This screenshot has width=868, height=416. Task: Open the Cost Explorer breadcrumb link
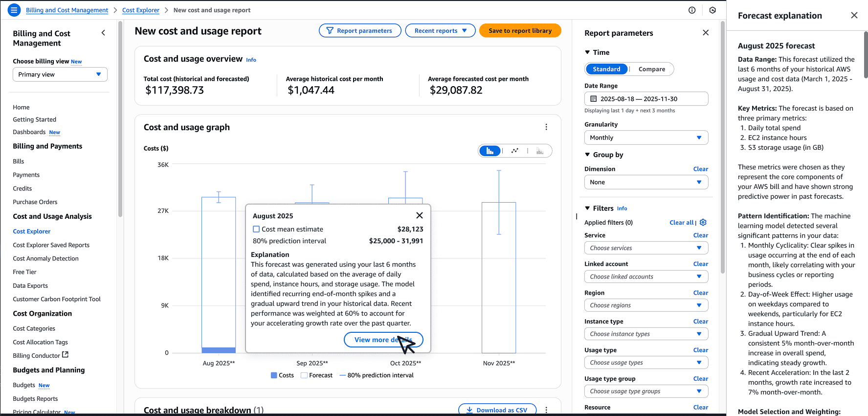pyautogui.click(x=141, y=10)
